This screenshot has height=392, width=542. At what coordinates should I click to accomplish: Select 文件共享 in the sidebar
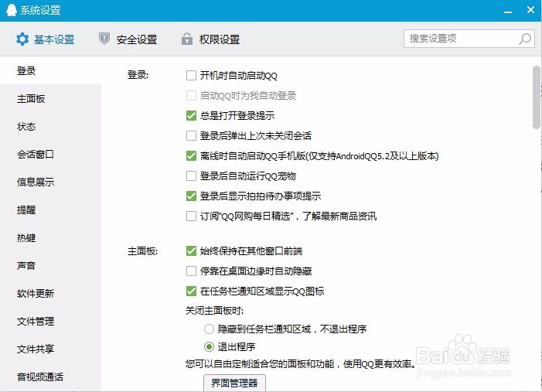[x=50, y=349]
